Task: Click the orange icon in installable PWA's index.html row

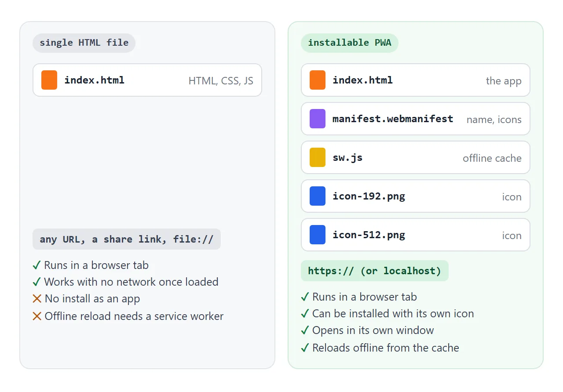Action: click(x=318, y=80)
